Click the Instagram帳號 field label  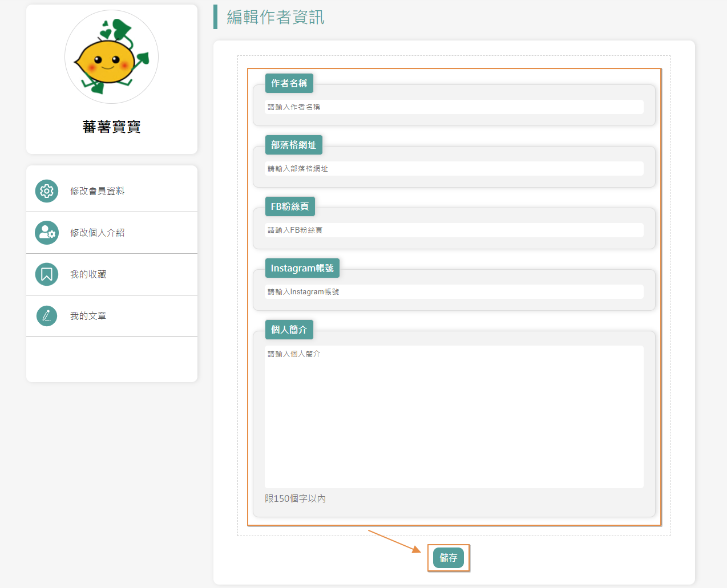point(302,268)
